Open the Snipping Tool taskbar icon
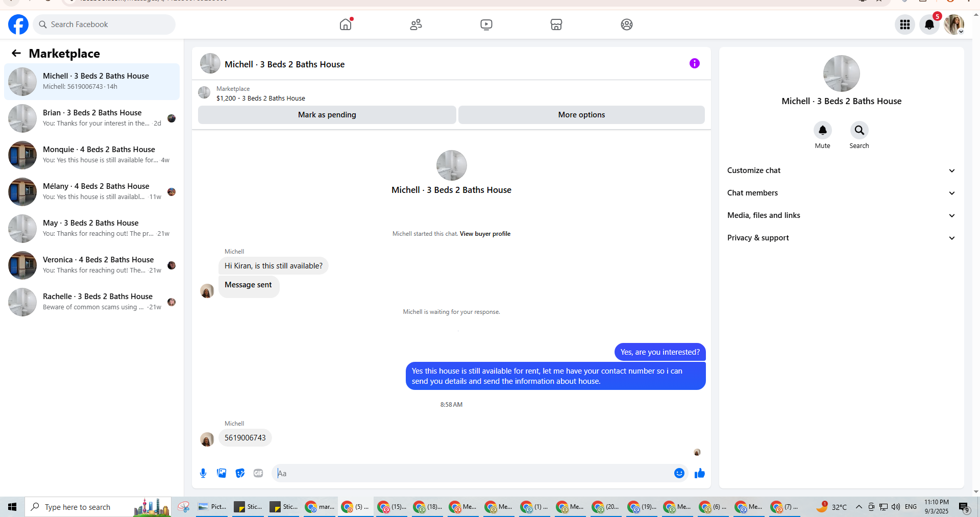This screenshot has width=980, height=517. pos(184,507)
